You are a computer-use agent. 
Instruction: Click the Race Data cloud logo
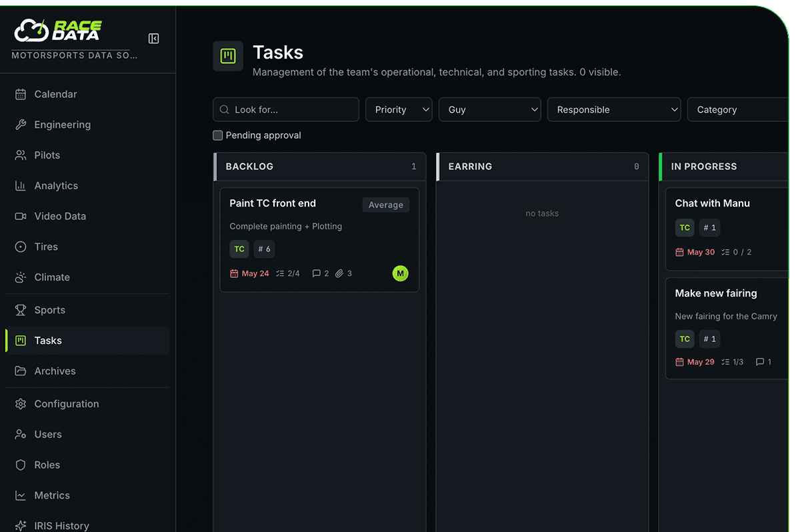31,31
